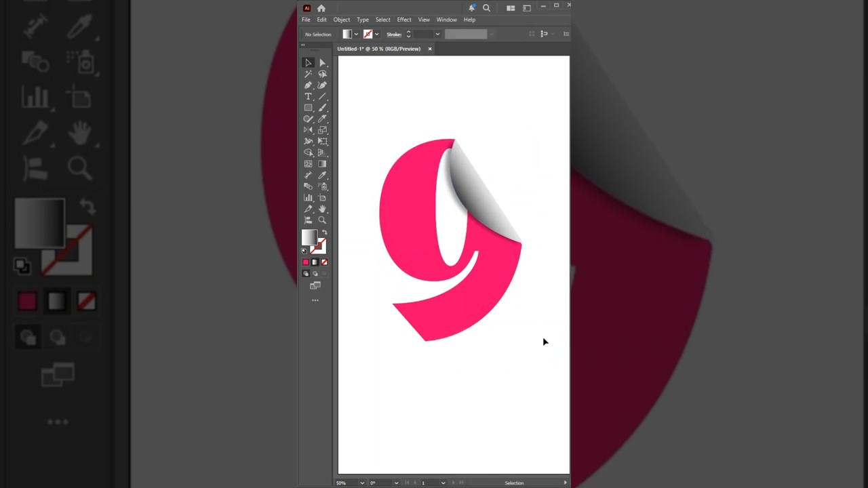Choose the Lasso tool
Screen dimensions: 868x488
(x=322, y=74)
